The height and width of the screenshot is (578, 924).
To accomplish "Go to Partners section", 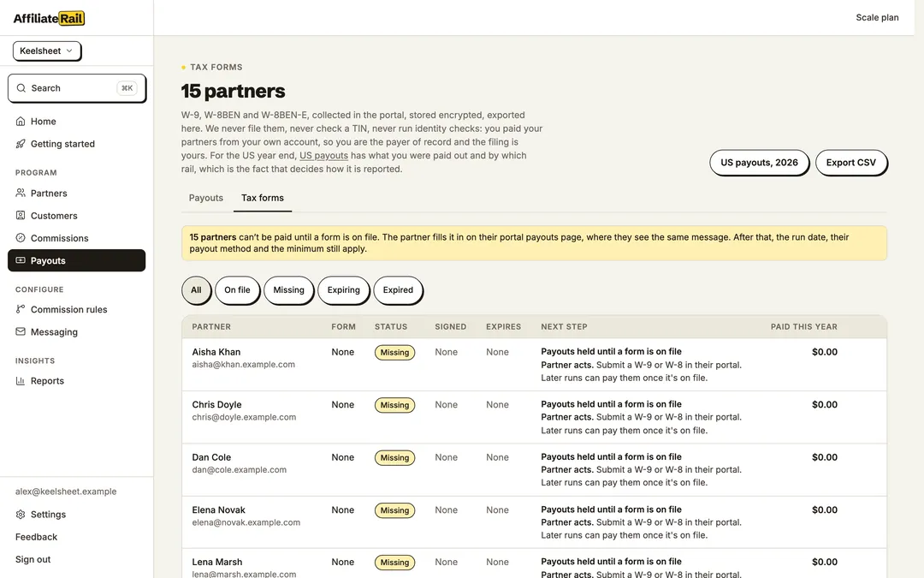I will (x=77, y=193).
